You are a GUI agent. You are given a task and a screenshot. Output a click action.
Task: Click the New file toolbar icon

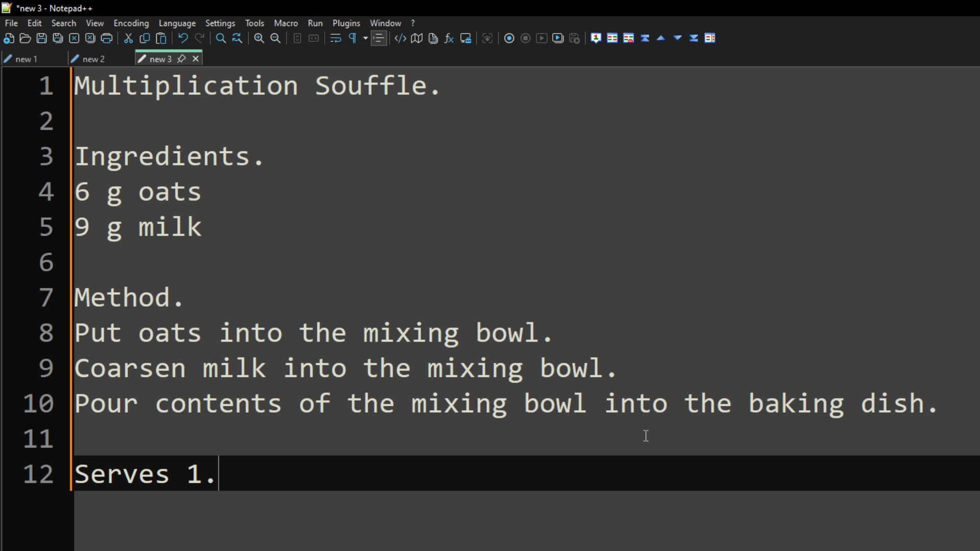pyautogui.click(x=9, y=38)
